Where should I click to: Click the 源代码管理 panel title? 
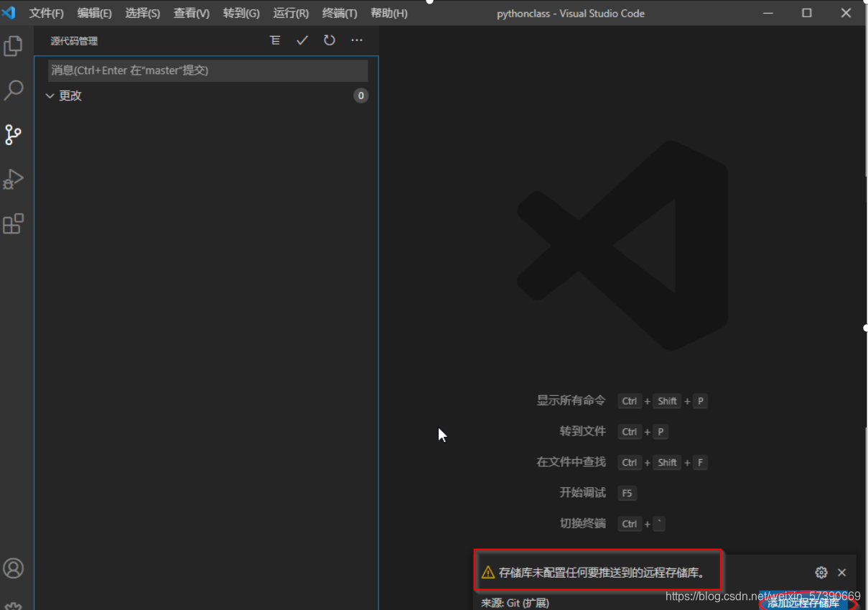pyautogui.click(x=74, y=41)
